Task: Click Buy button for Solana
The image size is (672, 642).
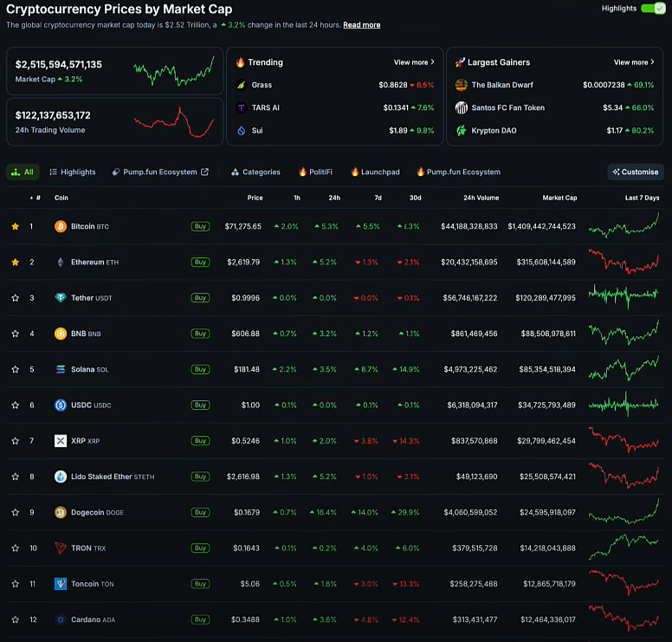Action: click(200, 369)
